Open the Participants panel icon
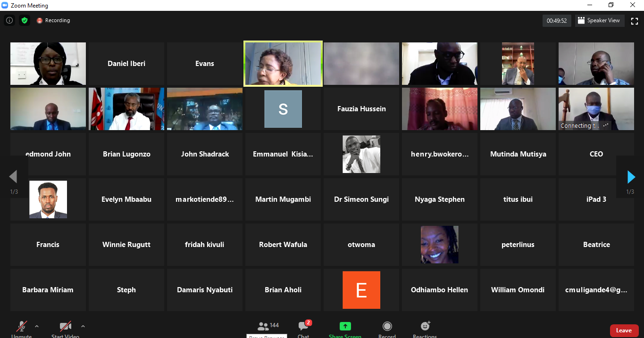The image size is (644, 338). coord(263,326)
